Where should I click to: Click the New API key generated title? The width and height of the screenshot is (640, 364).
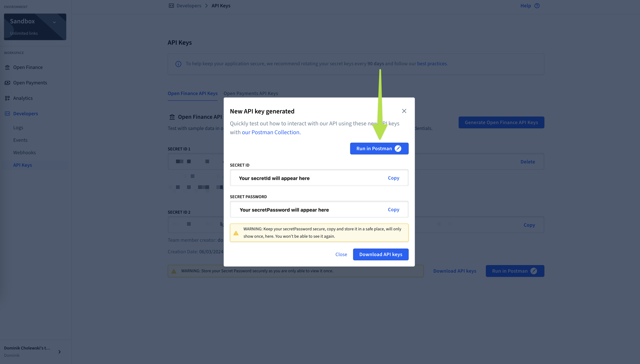pyautogui.click(x=262, y=111)
